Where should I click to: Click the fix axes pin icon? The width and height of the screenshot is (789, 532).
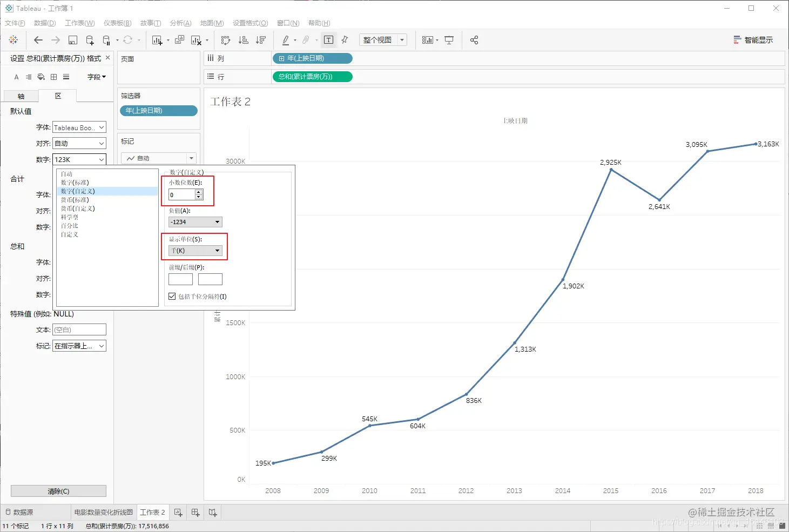(x=345, y=40)
